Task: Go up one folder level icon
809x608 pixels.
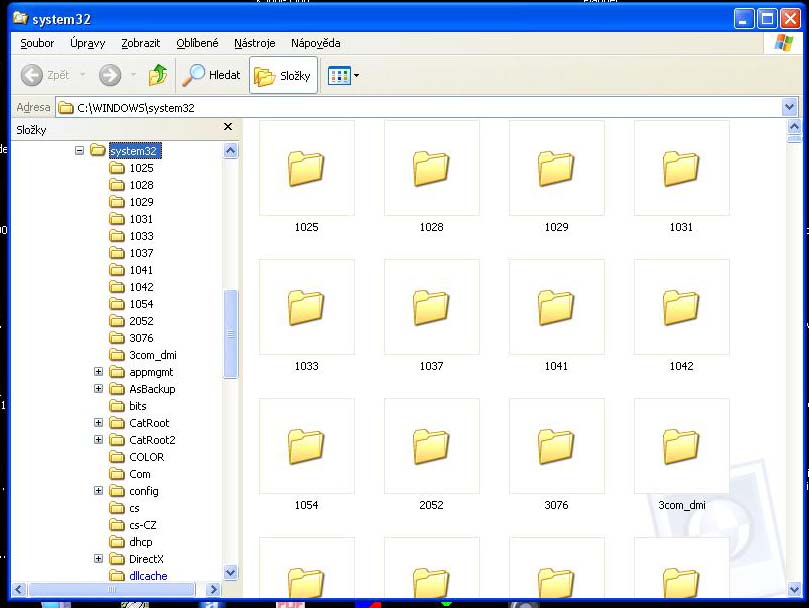Action: click(x=158, y=75)
